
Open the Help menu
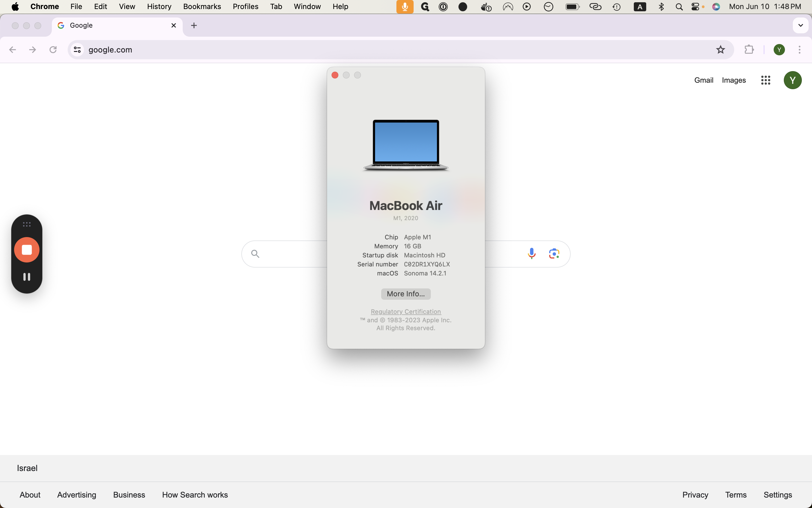pos(340,7)
